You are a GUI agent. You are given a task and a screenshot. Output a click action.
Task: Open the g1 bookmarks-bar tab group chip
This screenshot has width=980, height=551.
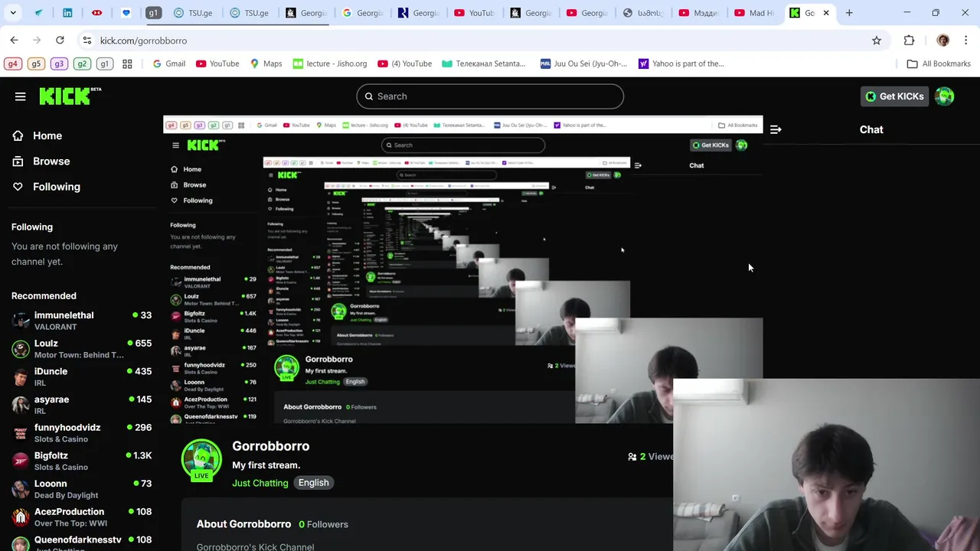[x=105, y=64]
